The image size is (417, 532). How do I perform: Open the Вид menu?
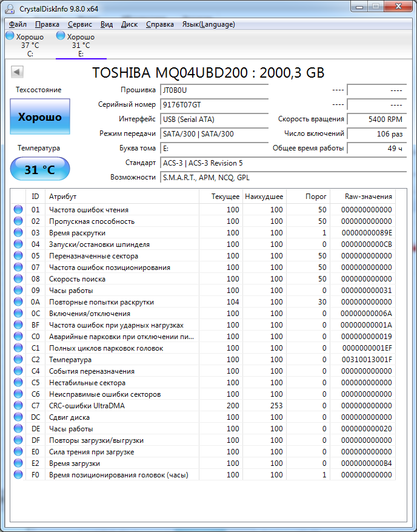(107, 24)
